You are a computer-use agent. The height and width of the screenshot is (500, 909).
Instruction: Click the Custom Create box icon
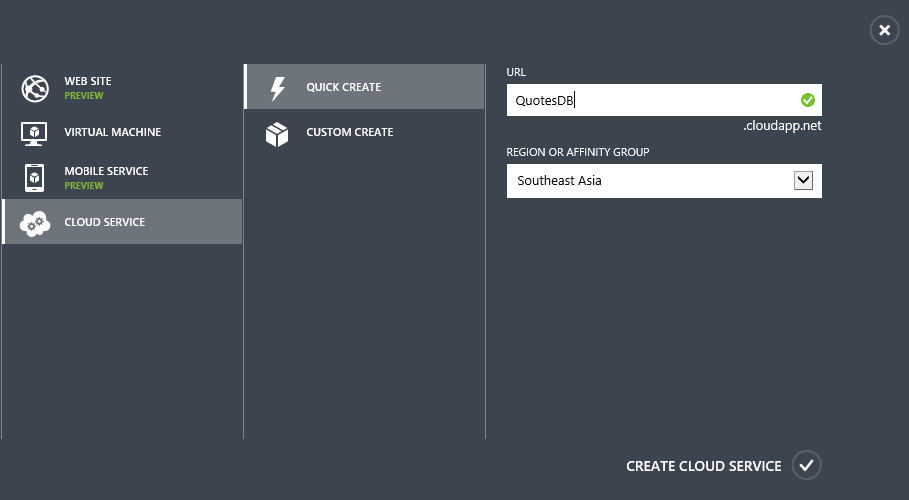pos(277,134)
